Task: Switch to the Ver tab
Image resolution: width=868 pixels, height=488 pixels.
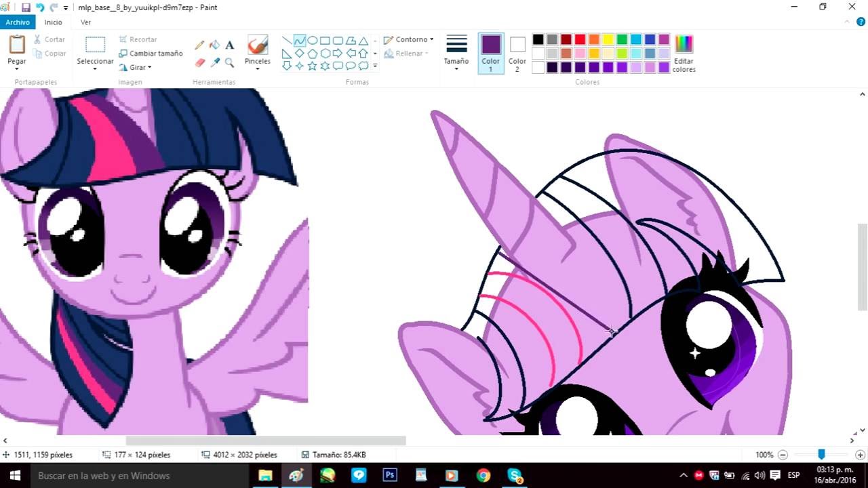Action: tap(85, 22)
